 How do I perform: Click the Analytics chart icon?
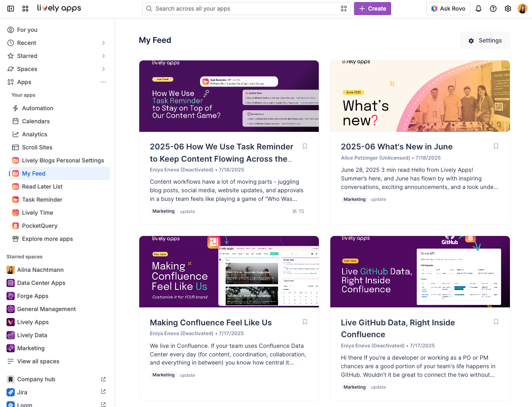pos(16,134)
